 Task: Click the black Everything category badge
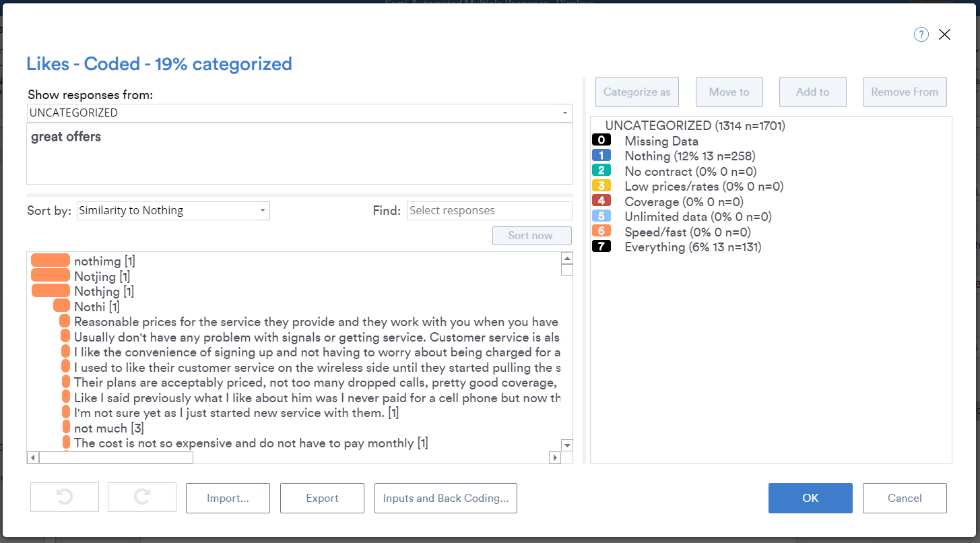coord(601,247)
